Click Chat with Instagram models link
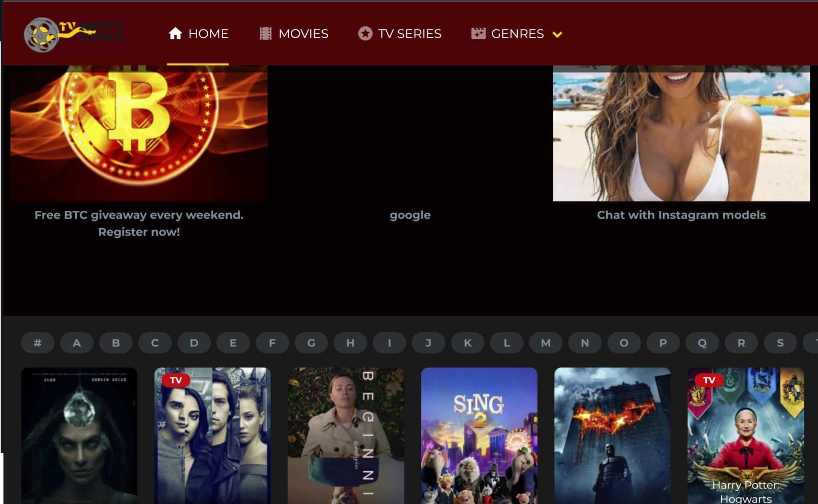 click(681, 215)
